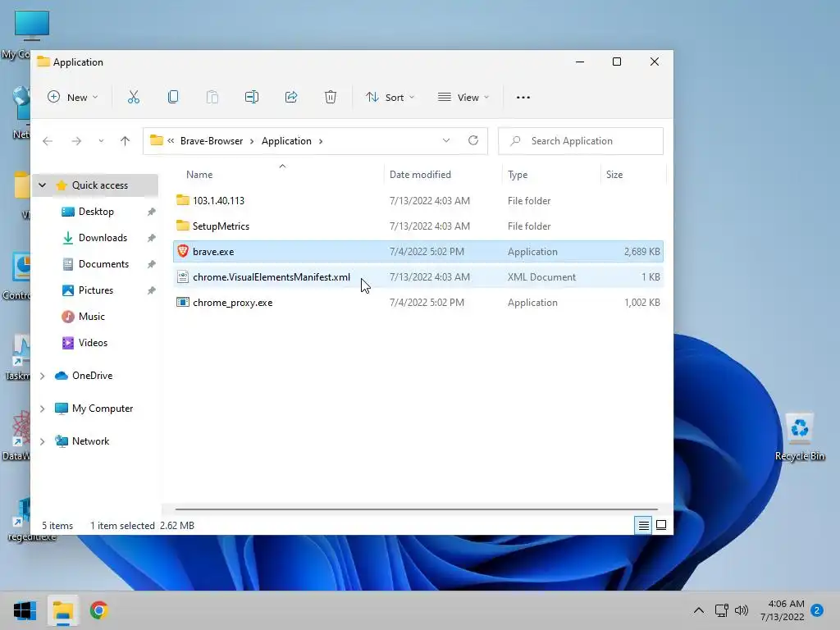Click the chrome_proxy.exe file icon
Image resolution: width=840 pixels, height=630 pixels.
(183, 302)
